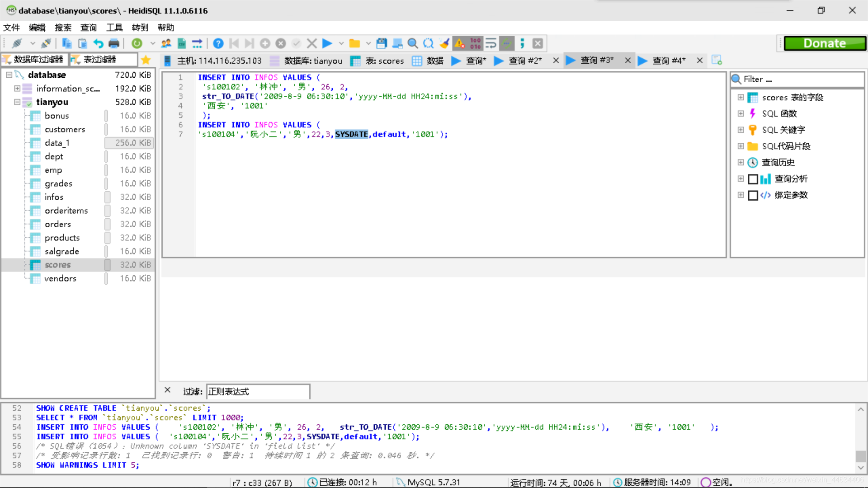Click the Save file floppy icon
868x488 pixels.
point(382,43)
